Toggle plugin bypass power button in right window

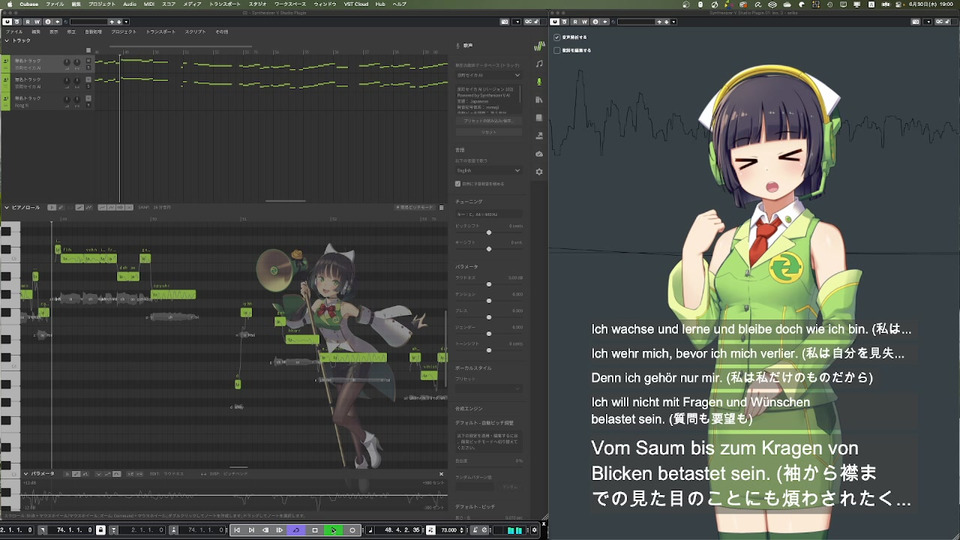click(555, 22)
